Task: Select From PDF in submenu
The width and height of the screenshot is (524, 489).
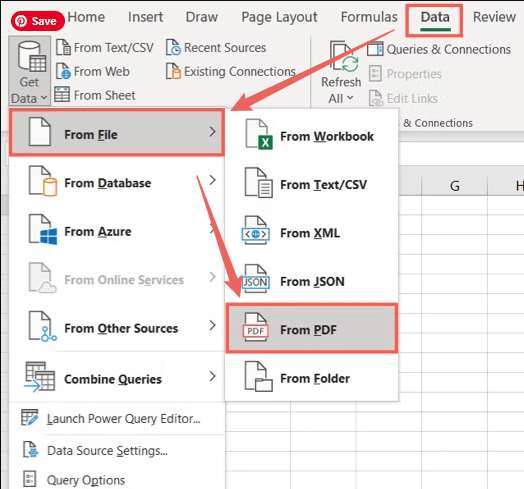Action: [x=312, y=328]
